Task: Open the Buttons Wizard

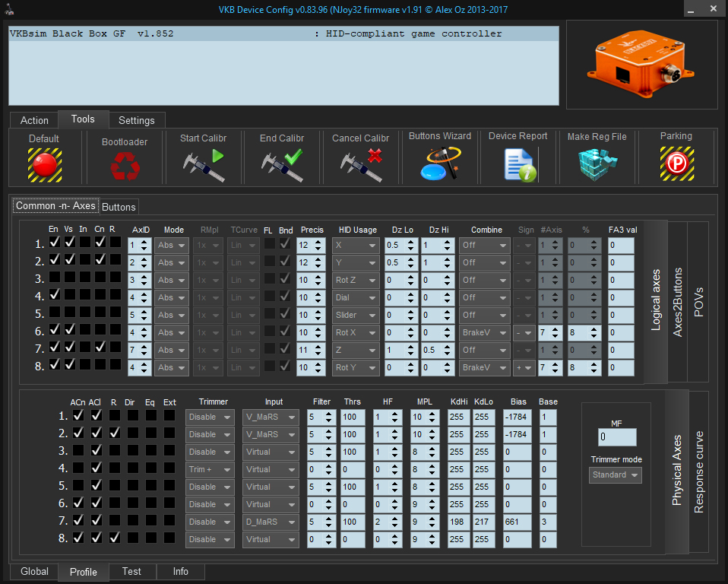Action: click(x=440, y=164)
